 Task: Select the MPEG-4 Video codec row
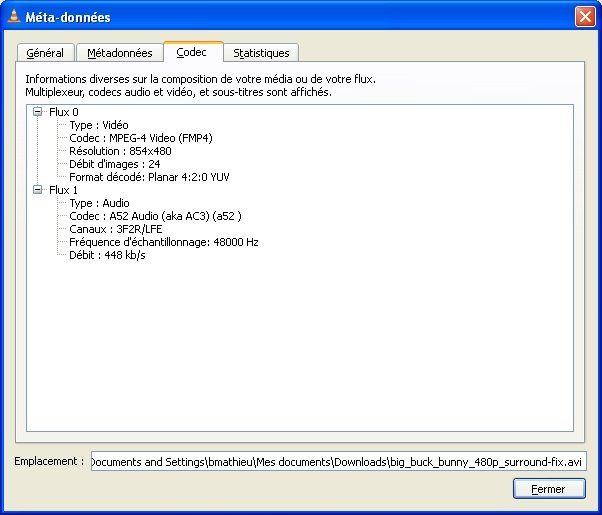click(140, 138)
